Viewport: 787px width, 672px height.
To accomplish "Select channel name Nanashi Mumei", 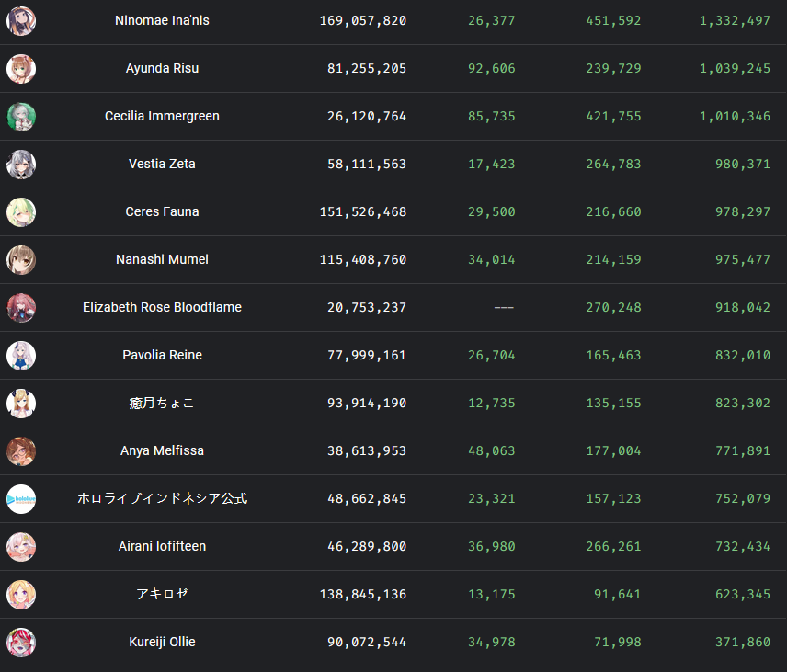I will pyautogui.click(x=162, y=259).
